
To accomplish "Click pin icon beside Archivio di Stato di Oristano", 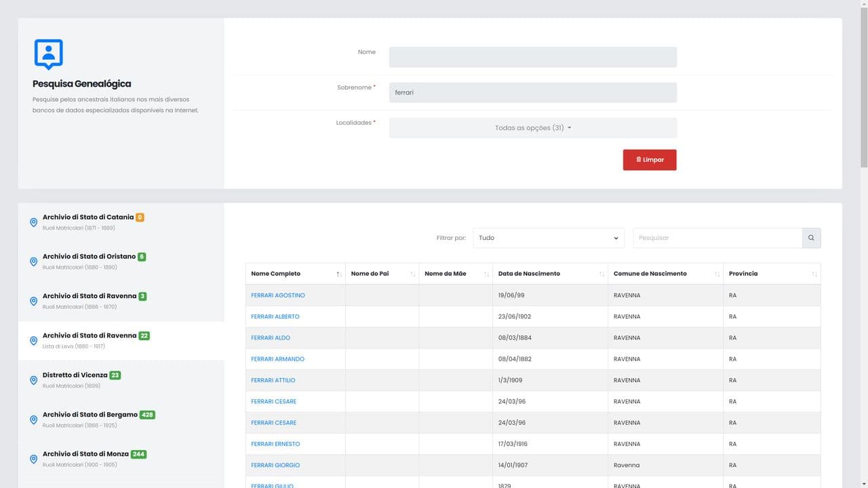I will (33, 262).
